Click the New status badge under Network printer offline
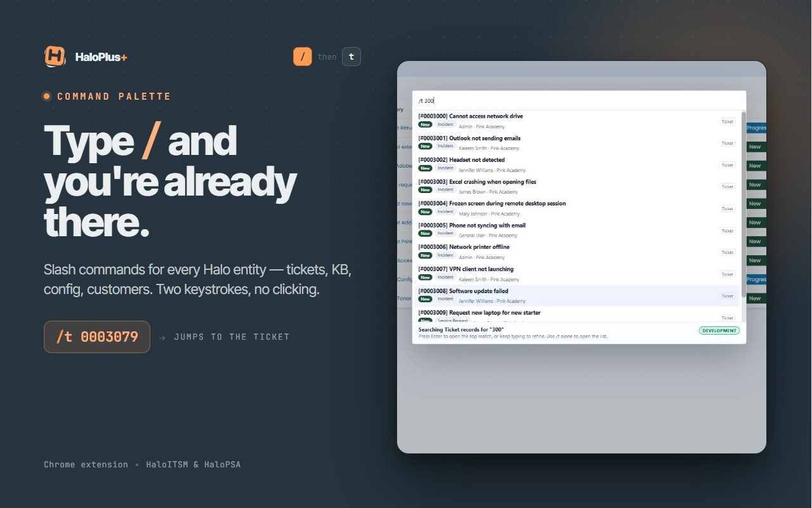This screenshot has height=508, width=812. (425, 255)
